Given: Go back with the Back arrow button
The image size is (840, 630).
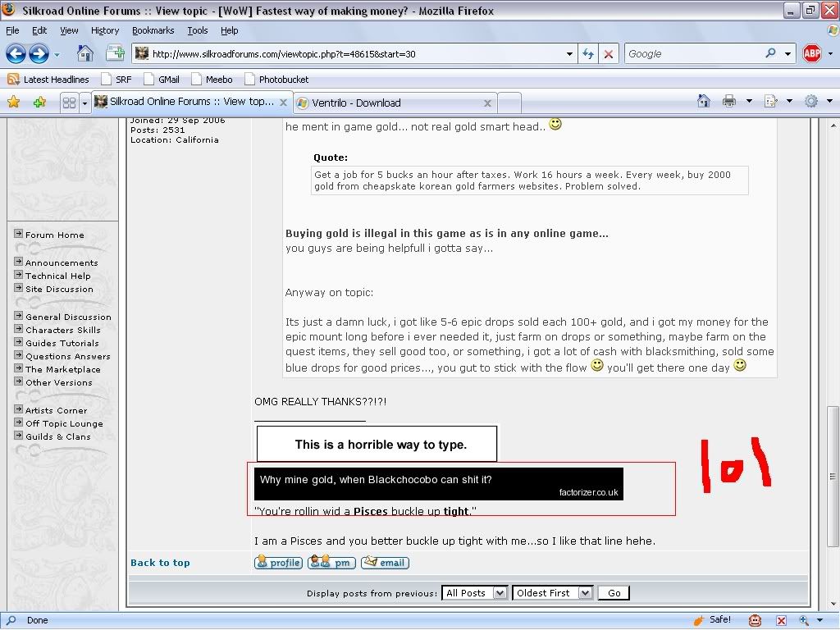Looking at the screenshot, I should point(16,53).
